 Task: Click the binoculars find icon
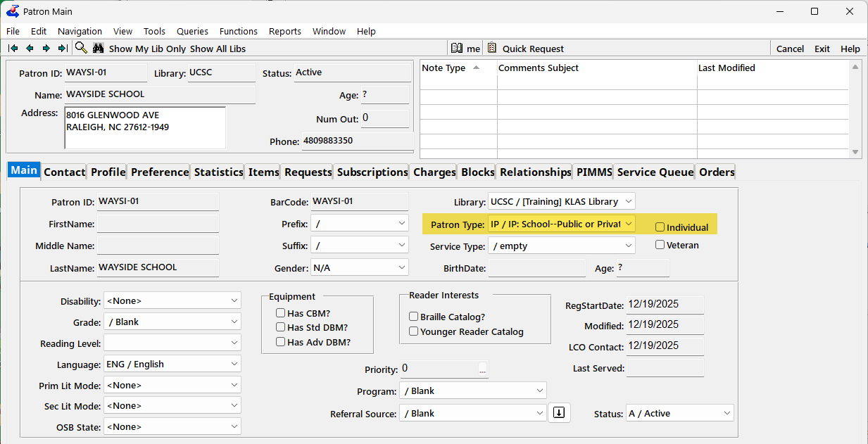[99, 49]
